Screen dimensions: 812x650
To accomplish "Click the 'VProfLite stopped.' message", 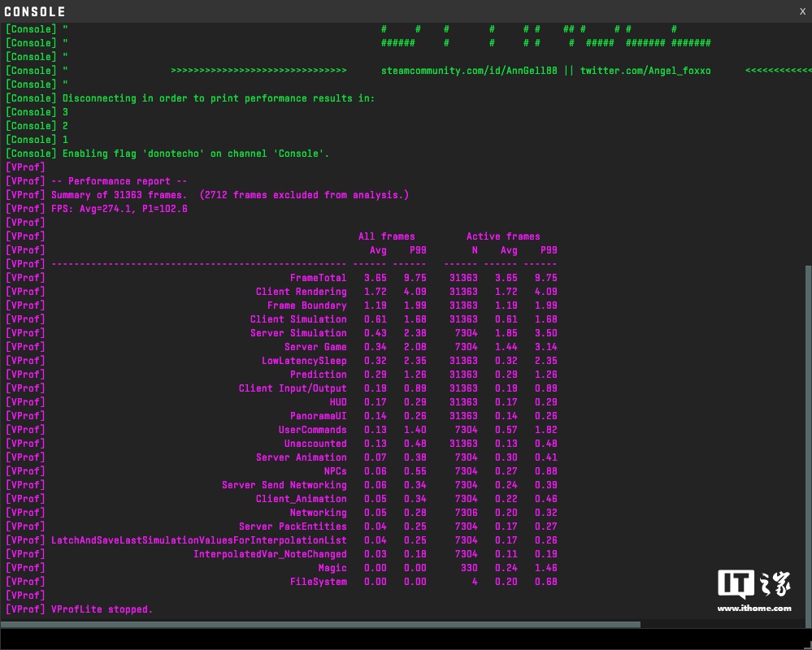I will pos(102,609).
